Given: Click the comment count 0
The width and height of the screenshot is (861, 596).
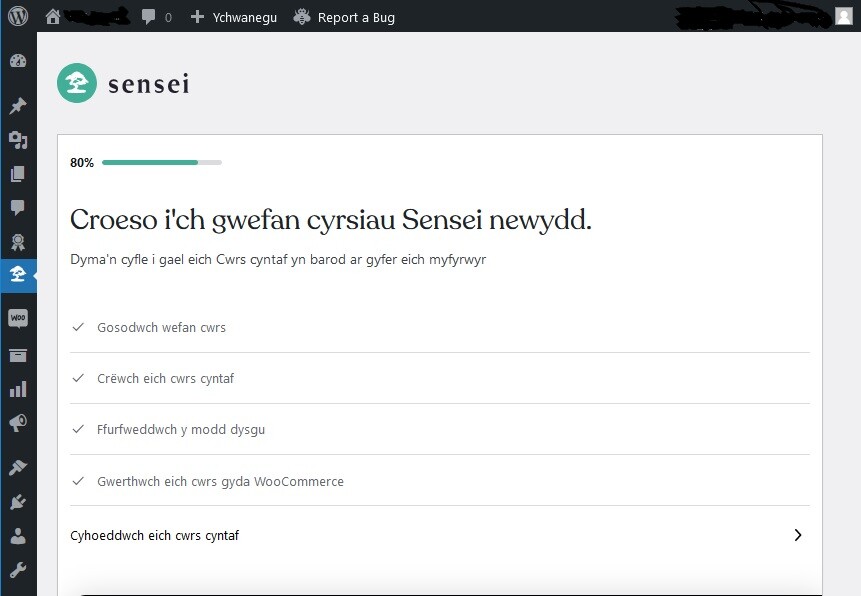Looking at the screenshot, I should point(168,18).
